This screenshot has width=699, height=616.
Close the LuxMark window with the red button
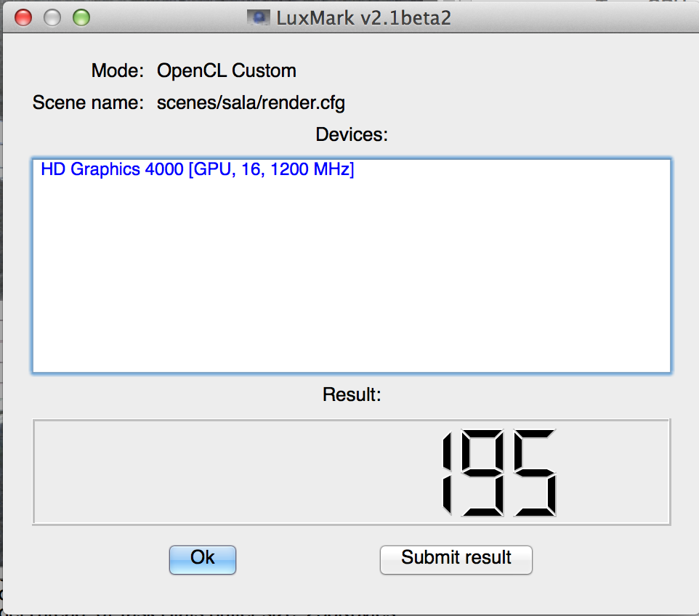coord(23,18)
